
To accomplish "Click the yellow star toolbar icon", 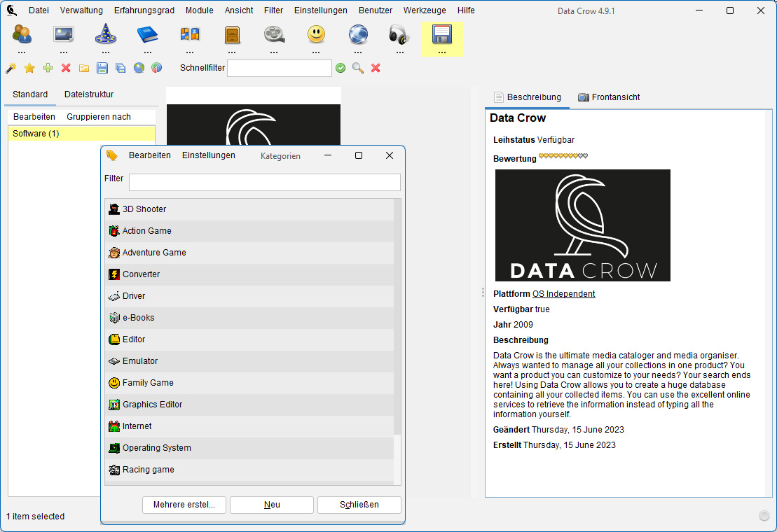I will point(29,68).
